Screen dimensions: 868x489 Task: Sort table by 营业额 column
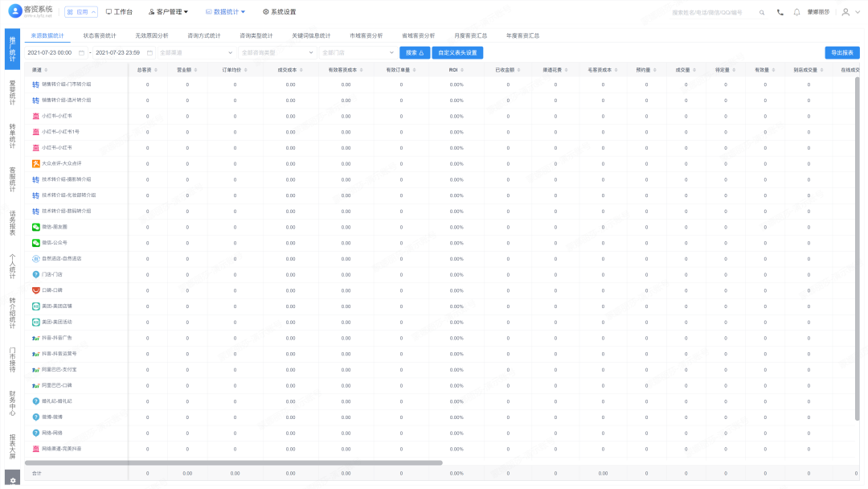186,70
